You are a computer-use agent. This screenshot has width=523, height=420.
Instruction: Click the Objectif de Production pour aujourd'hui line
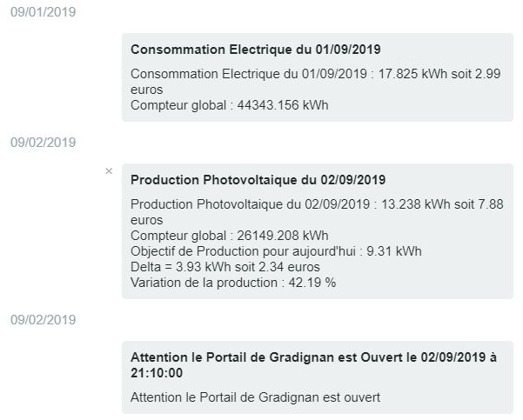click(x=276, y=251)
